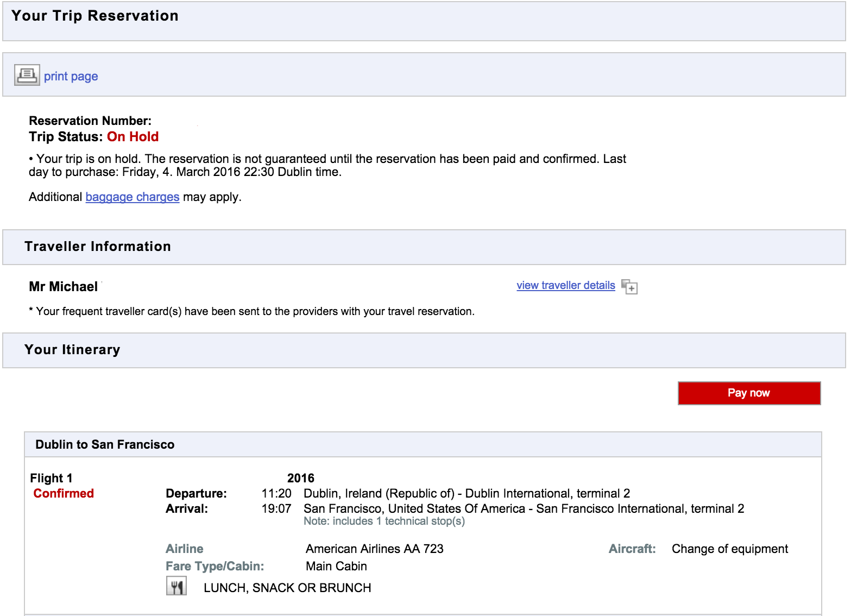The width and height of the screenshot is (857, 616).
Task: Click the fork and knife meal icon
Action: [x=176, y=587]
